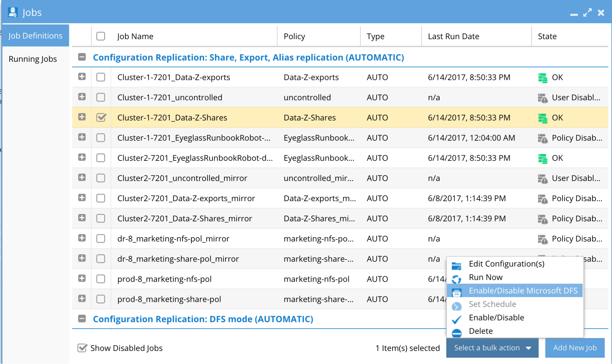Image resolution: width=612 pixels, height=364 pixels.
Task: Click the Edit Configuration(s) folder icon
Action: (x=456, y=266)
